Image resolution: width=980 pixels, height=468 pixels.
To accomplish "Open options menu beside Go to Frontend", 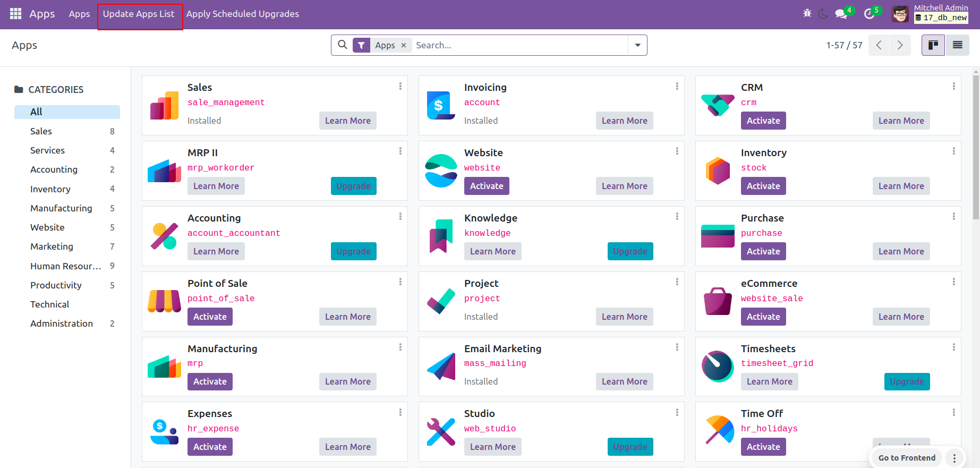I will tap(955, 458).
